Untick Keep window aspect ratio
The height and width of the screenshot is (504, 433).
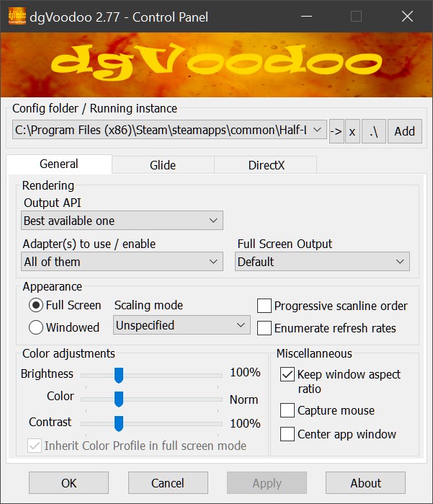tap(287, 374)
